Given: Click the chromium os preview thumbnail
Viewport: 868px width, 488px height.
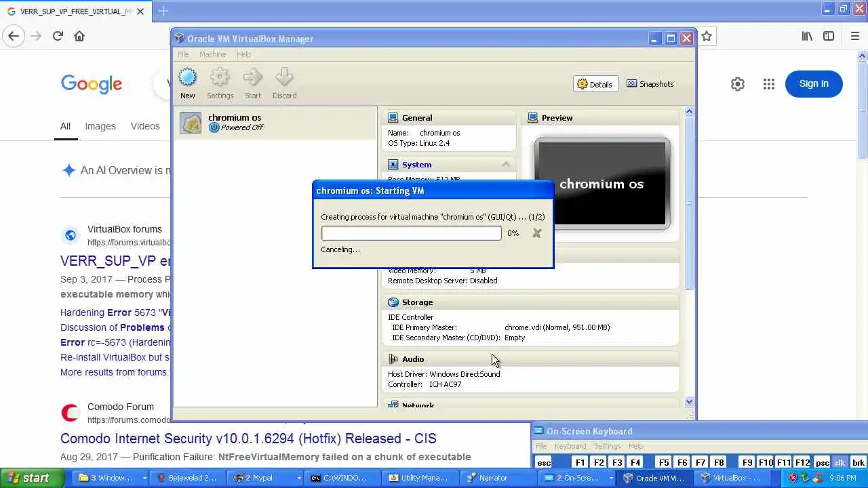Looking at the screenshot, I should [x=602, y=184].
